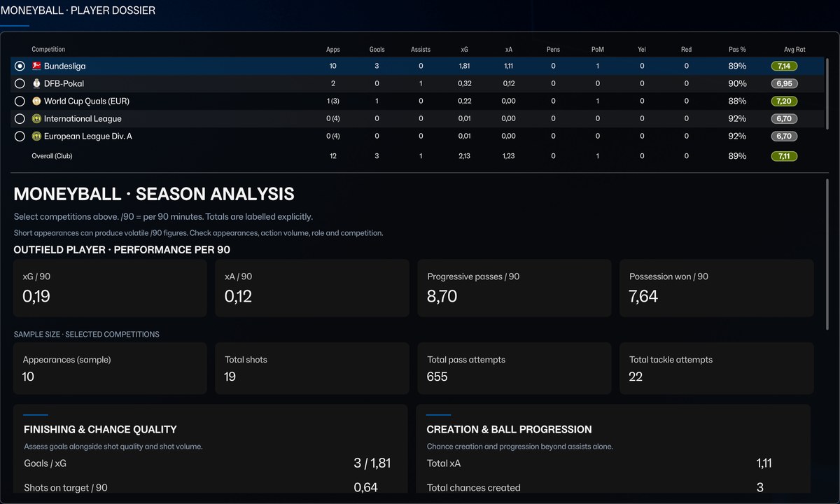Viewport: 840px width, 504px height.
Task: Open the Progressive passes / 90 card
Action: click(514, 288)
